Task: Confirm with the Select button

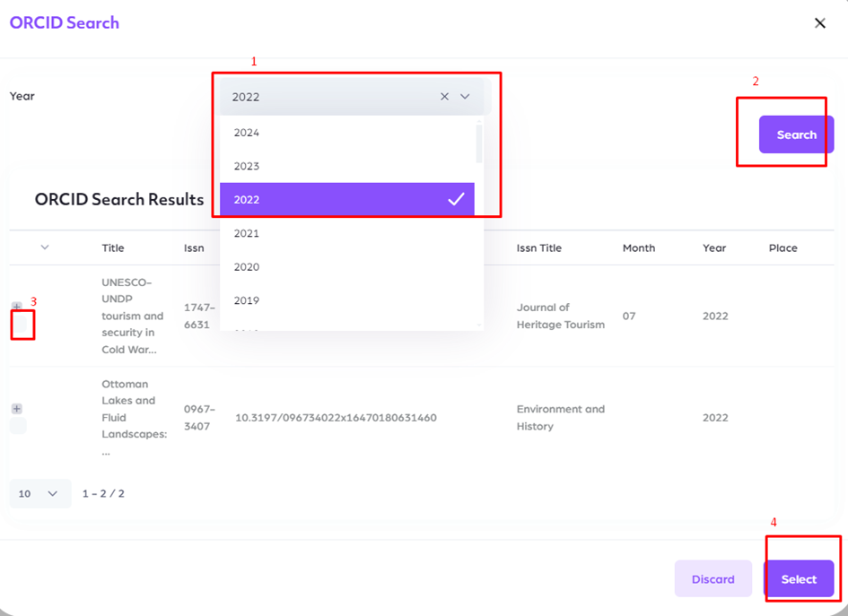Action: pyautogui.click(x=798, y=579)
